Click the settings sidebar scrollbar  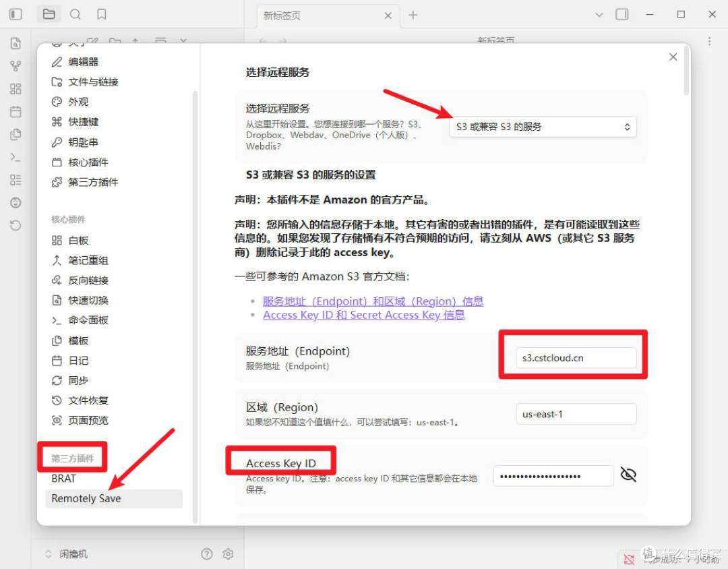195,307
